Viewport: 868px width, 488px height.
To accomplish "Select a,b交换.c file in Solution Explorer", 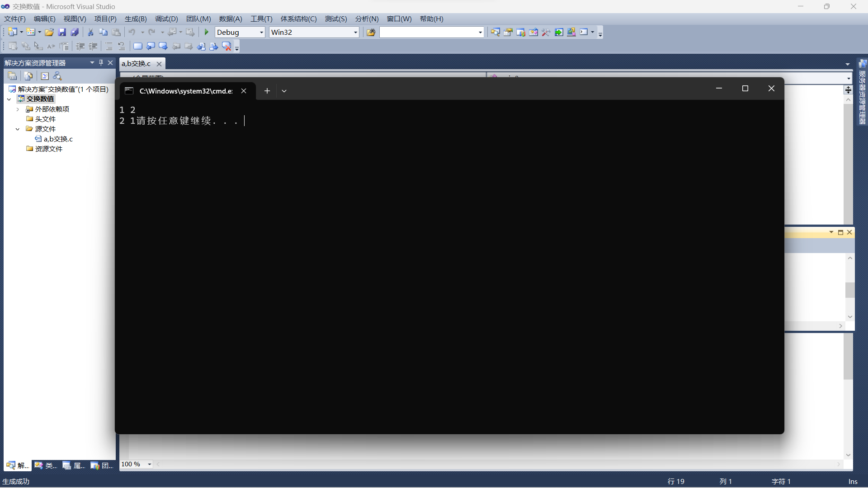I will tap(58, 139).
